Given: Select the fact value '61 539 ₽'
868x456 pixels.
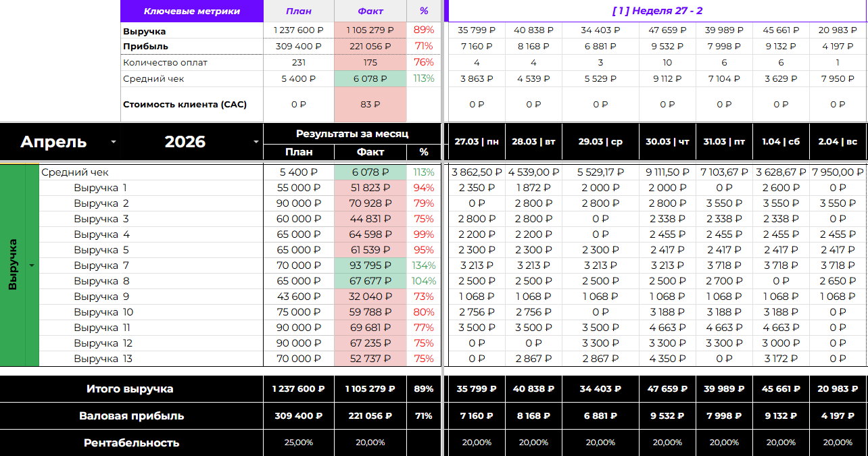Looking at the screenshot, I should [x=370, y=250].
